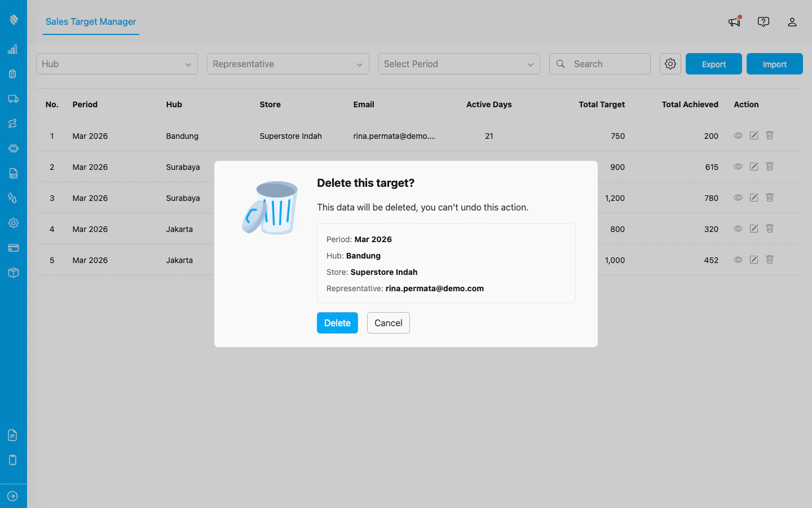
Task: Open column settings via gear icon near Export
Action: (670, 64)
